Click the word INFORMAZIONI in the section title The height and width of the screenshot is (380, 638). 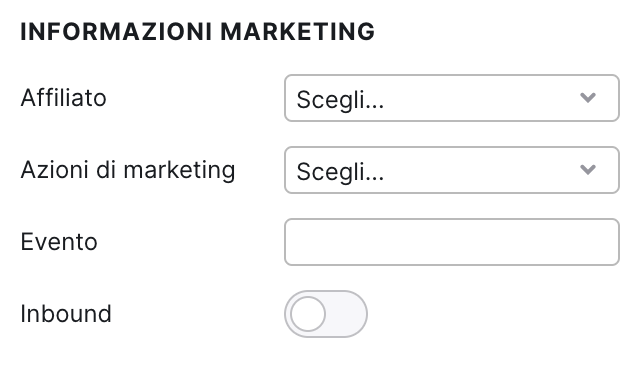tap(116, 32)
